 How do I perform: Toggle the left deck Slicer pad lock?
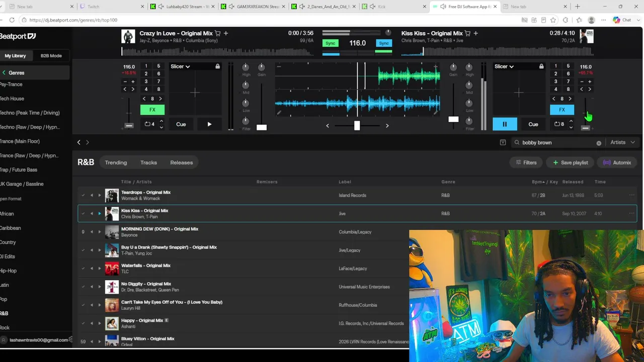[x=217, y=66]
